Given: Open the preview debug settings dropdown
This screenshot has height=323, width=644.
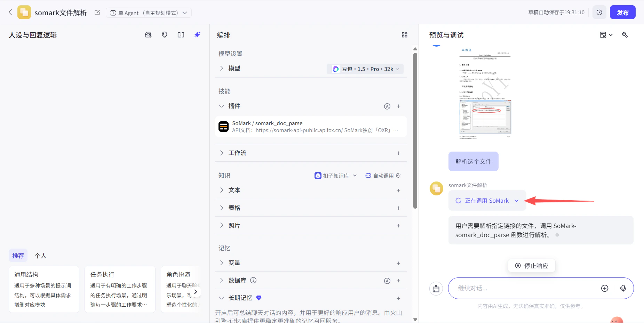Looking at the screenshot, I should click(x=606, y=35).
